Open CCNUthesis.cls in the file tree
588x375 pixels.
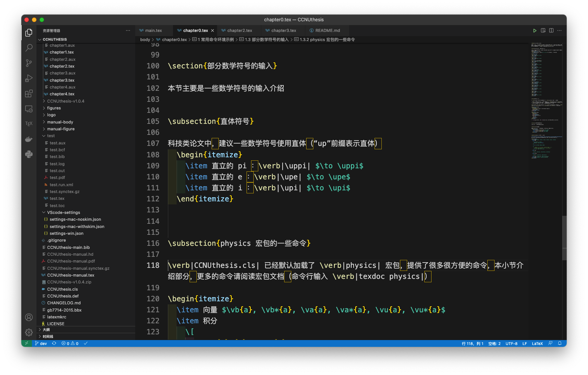point(62,289)
